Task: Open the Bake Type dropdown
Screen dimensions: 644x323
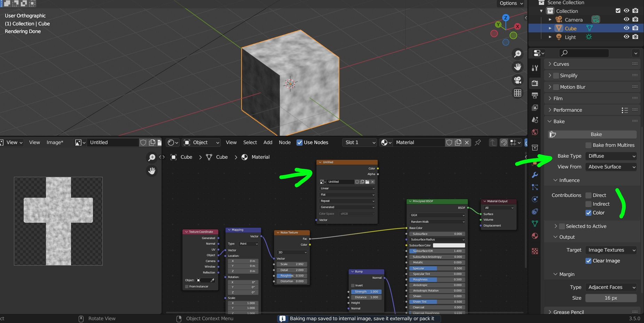Action: 611,156
